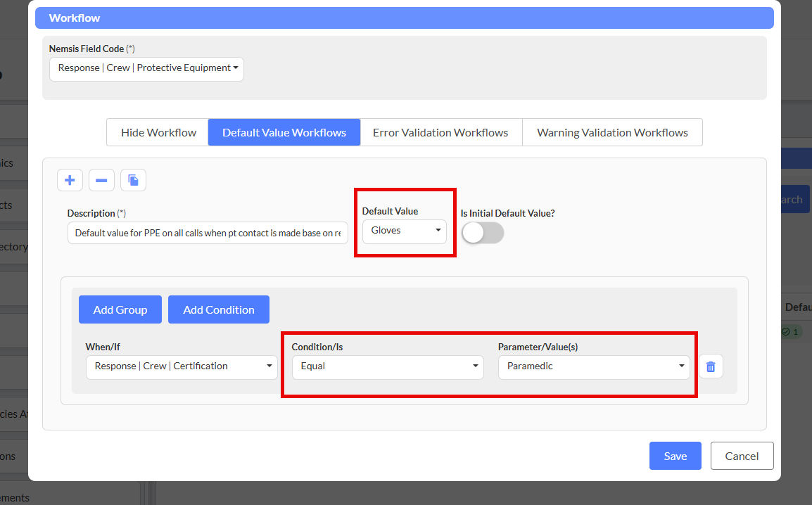Click into the Description text field
The image size is (812, 505).
(x=208, y=233)
